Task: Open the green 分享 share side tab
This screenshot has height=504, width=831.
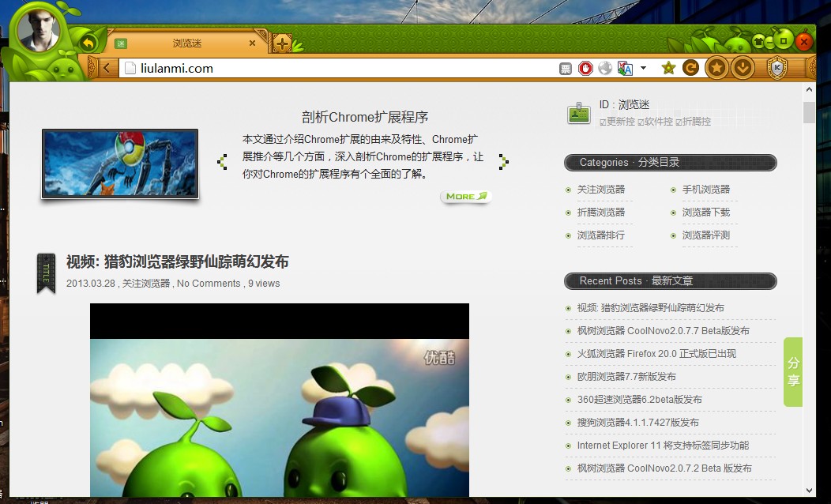Action: click(793, 371)
